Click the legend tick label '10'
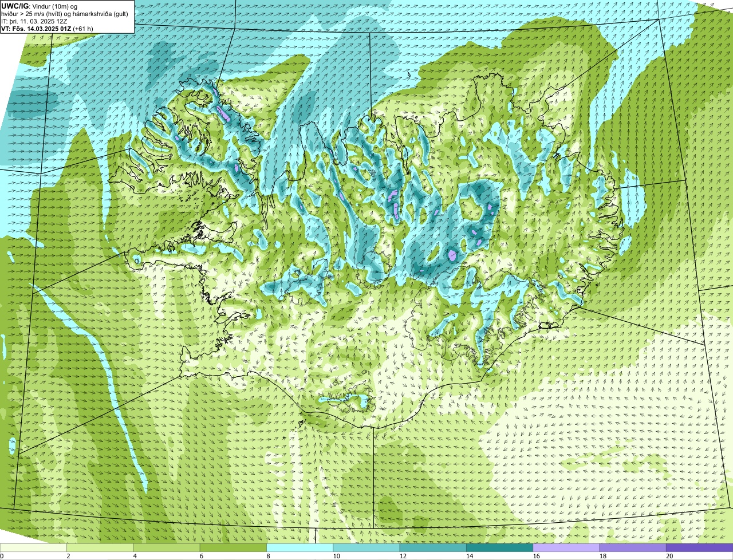The height and width of the screenshot is (560, 733). click(336, 556)
